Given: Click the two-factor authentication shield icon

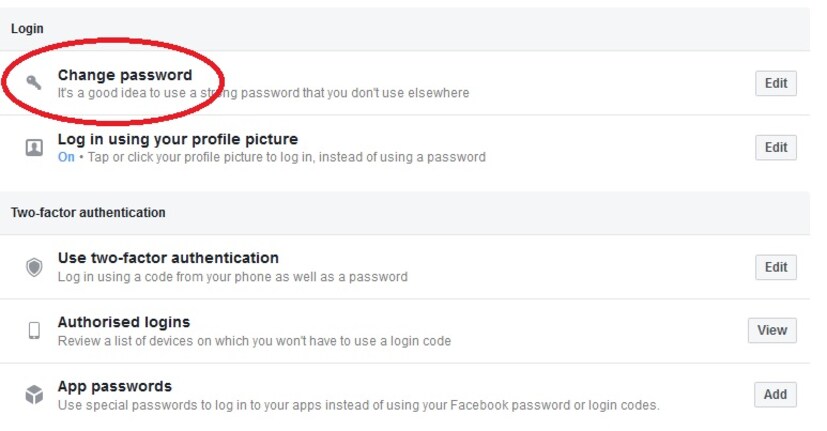Looking at the screenshot, I should tap(34, 267).
